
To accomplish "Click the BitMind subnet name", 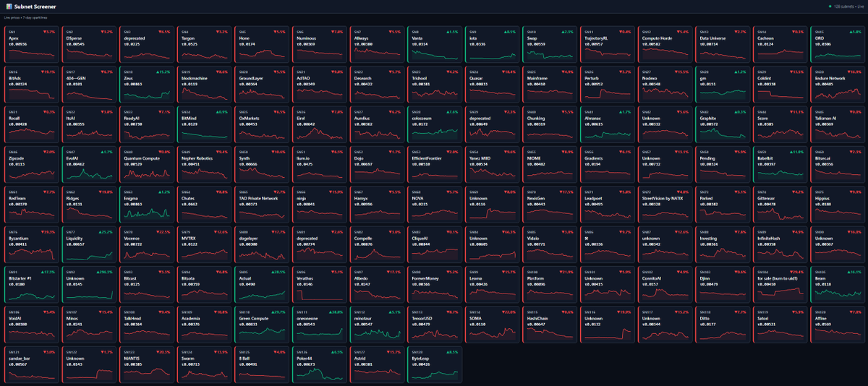I will (190, 118).
